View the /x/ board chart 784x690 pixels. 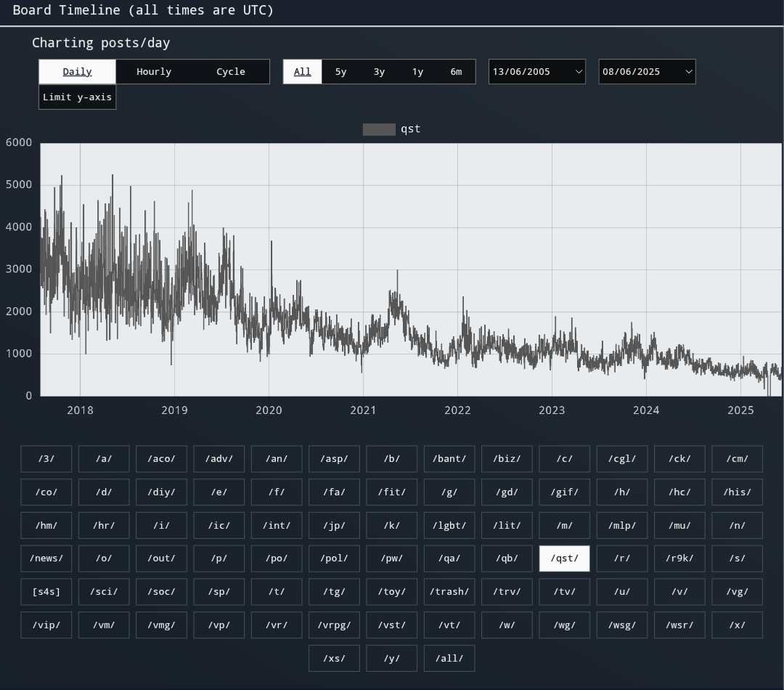point(737,625)
